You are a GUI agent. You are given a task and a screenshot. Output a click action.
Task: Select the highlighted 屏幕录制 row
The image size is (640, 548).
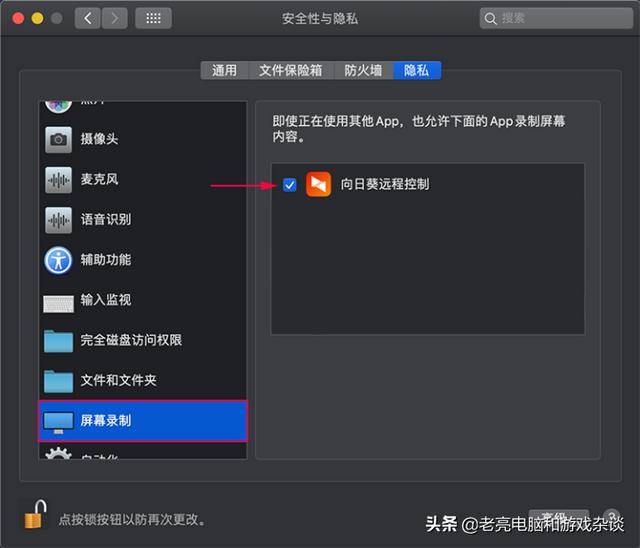143,421
